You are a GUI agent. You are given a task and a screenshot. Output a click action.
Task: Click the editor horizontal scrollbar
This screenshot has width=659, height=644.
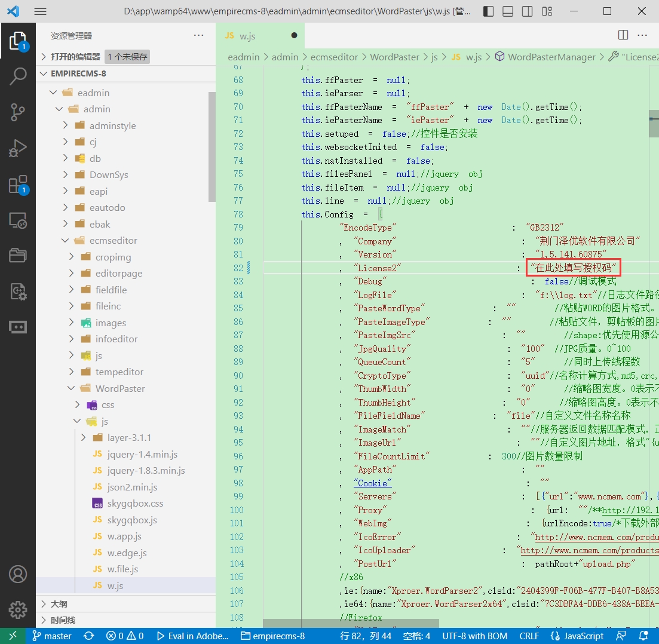click(351, 623)
